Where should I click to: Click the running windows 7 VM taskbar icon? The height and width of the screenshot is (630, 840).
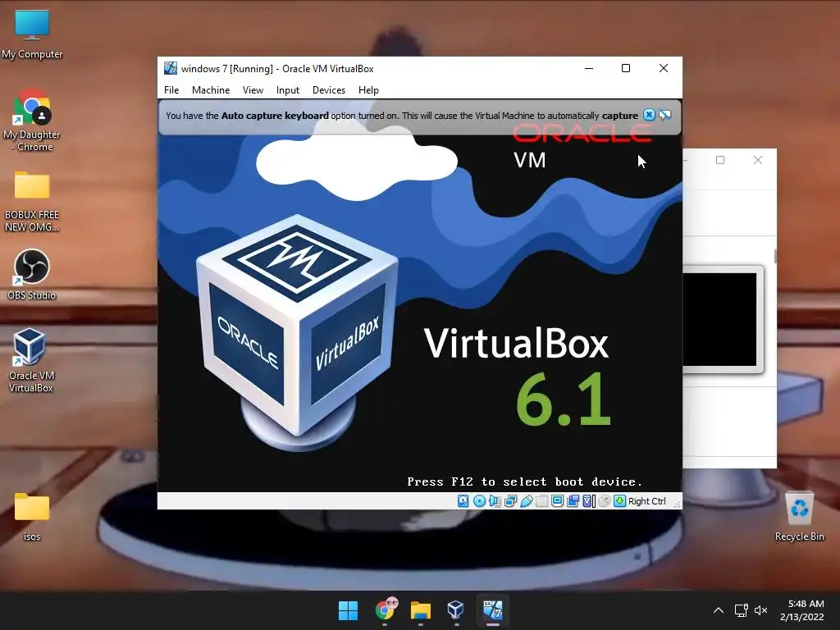point(493,610)
